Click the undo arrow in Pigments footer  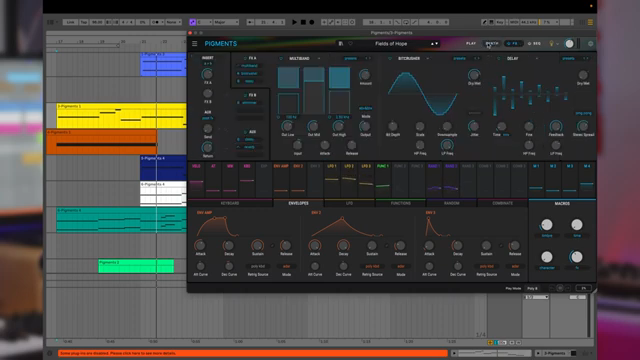tap(552, 288)
